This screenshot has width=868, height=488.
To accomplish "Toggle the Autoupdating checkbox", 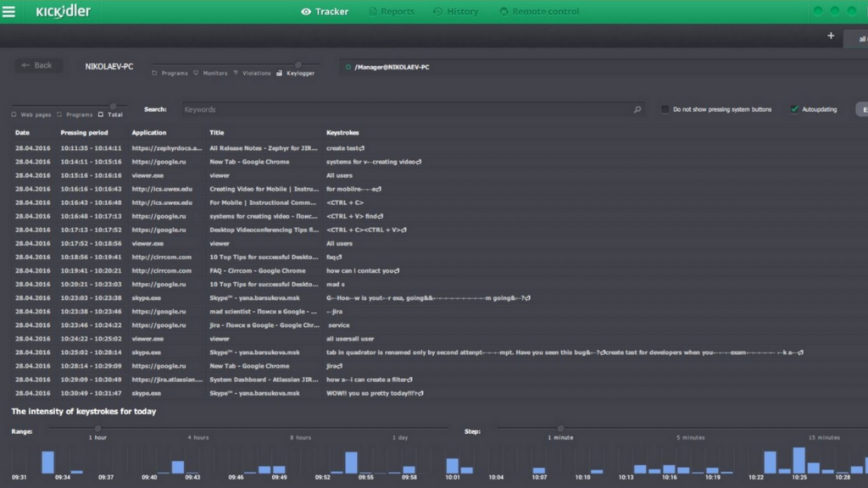I will tap(794, 109).
